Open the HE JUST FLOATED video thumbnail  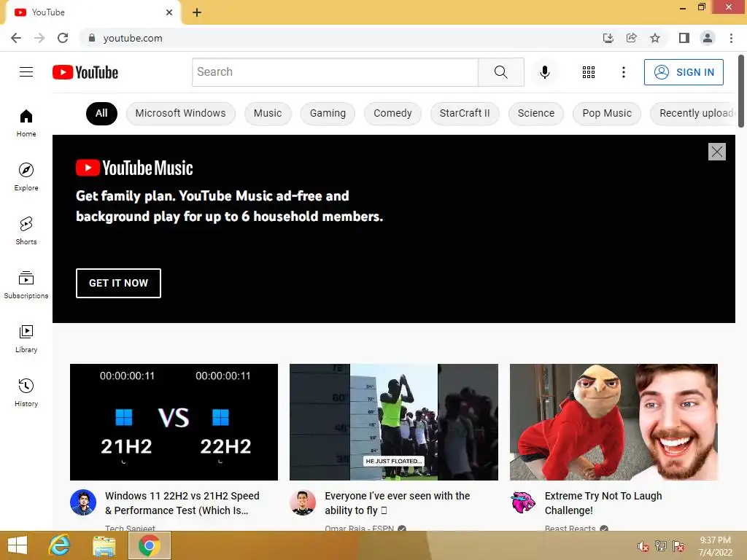click(393, 422)
